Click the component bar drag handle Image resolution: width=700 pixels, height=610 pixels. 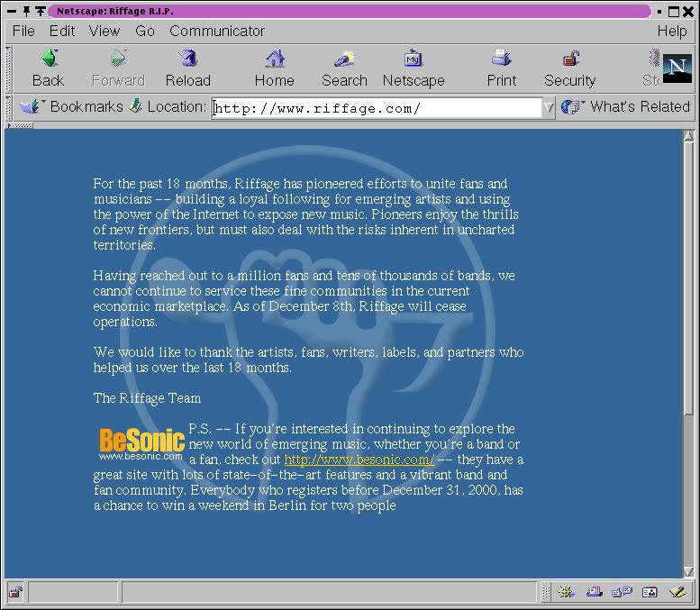click(546, 593)
